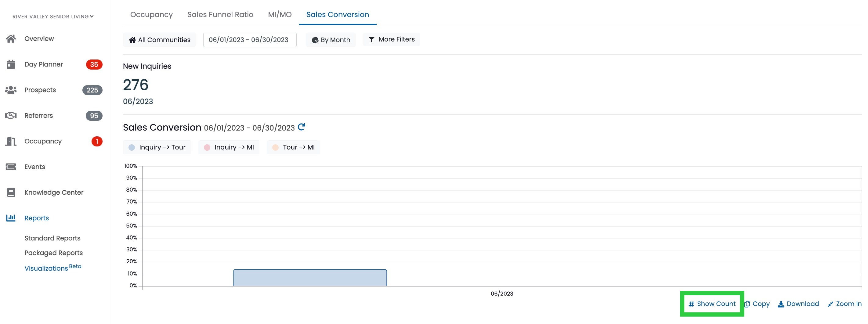Click the copy icon beside Copy
868x324 pixels.
(747, 304)
